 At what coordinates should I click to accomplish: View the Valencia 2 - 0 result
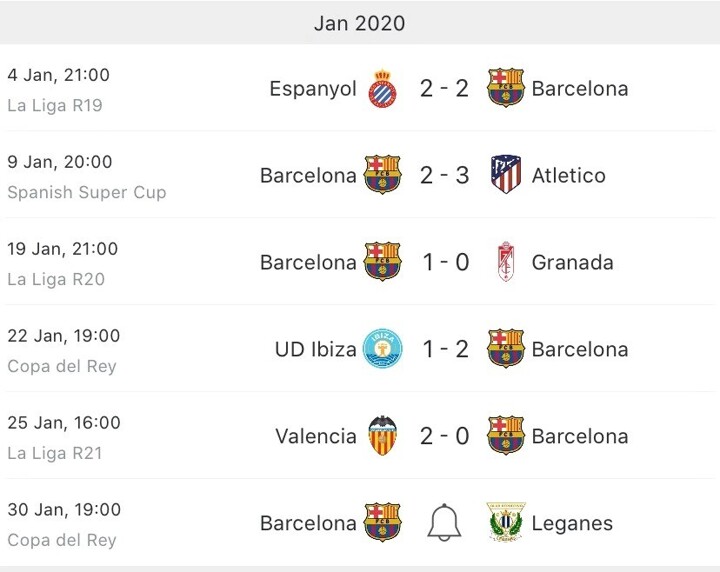[x=444, y=436]
